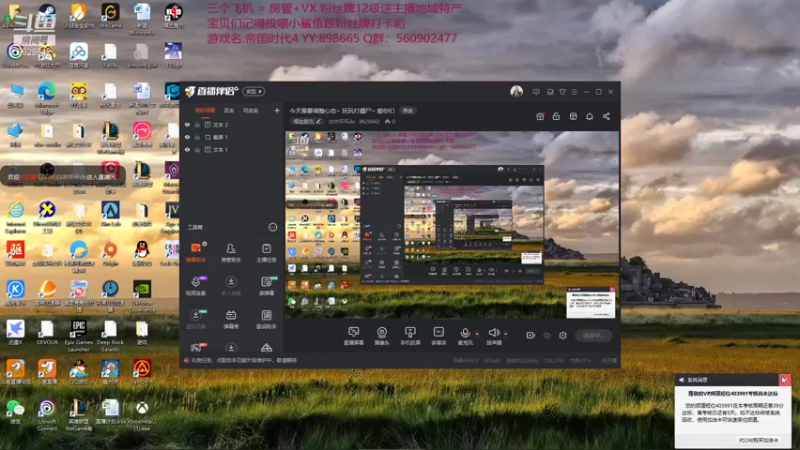Click the filter funnel icon in title bar
The height and width of the screenshot is (450, 800).
point(562,92)
